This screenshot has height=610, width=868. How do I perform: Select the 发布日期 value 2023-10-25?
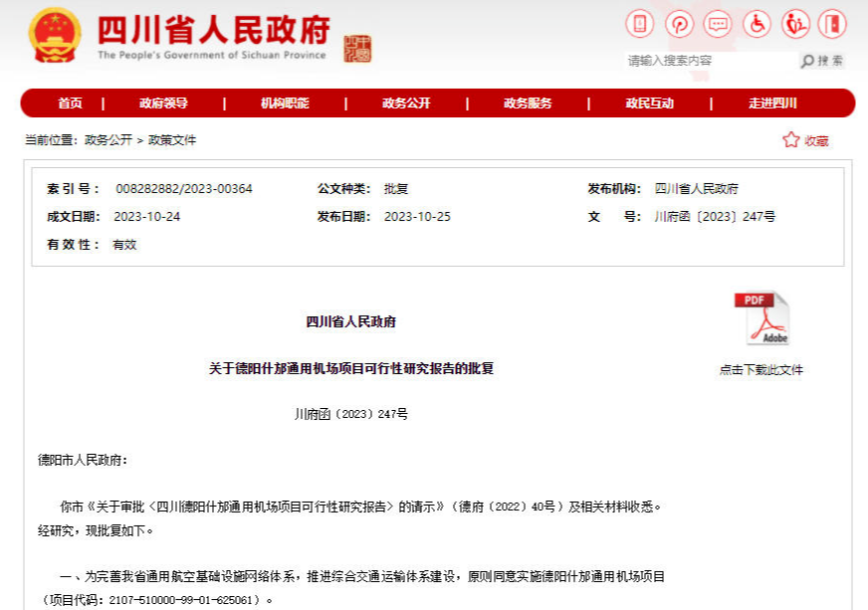(417, 216)
